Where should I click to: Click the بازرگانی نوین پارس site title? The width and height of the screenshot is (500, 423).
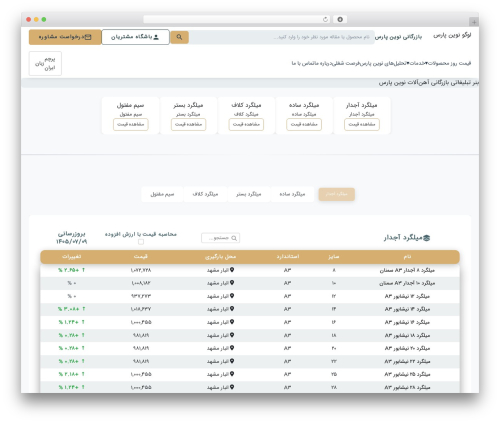coord(398,37)
